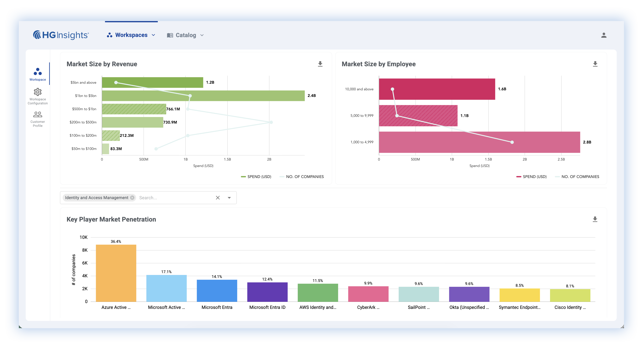Download the Key Player Market Penetration chart
The width and height of the screenshot is (644, 347).
point(595,219)
